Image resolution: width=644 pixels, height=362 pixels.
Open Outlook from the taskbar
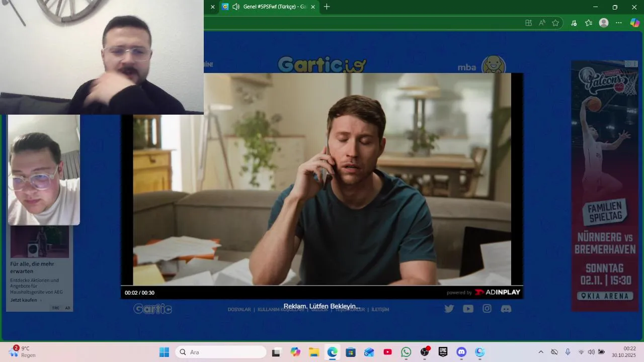tap(369, 352)
